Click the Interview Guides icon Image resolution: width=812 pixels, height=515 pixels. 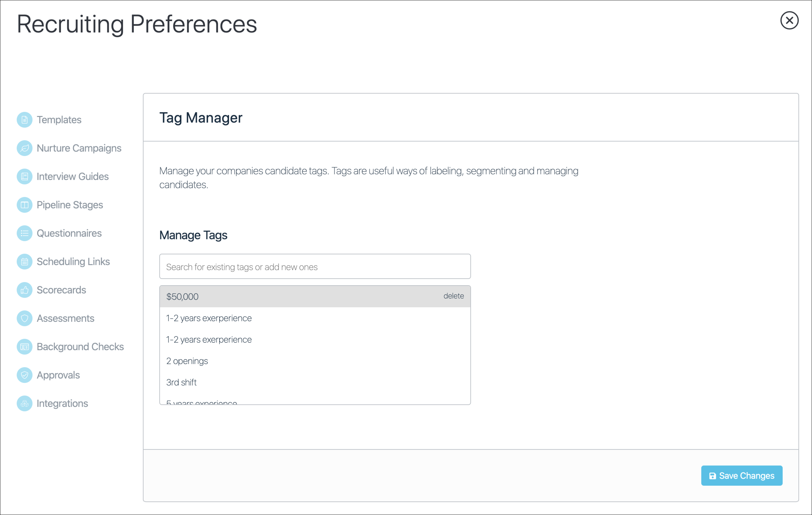pos(25,176)
